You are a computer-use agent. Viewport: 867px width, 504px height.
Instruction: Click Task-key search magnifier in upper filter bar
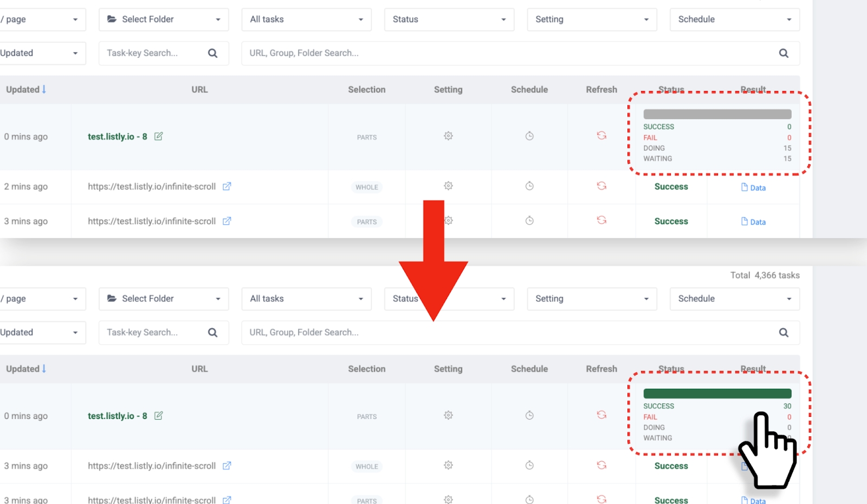pyautogui.click(x=212, y=53)
